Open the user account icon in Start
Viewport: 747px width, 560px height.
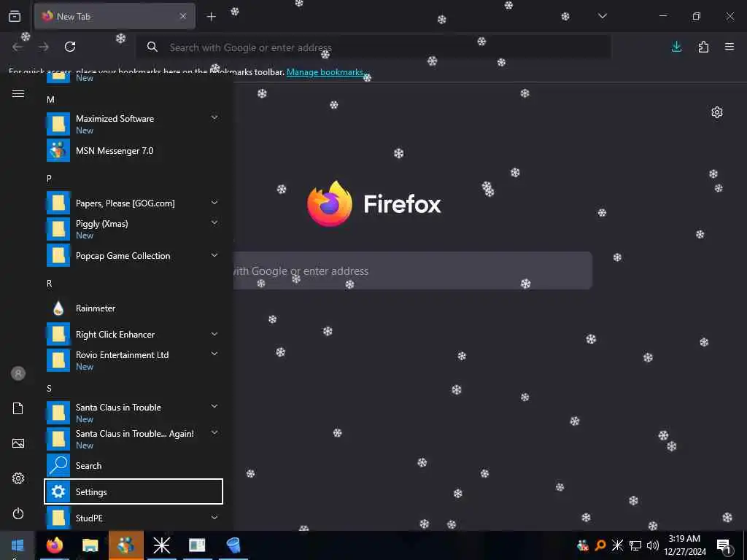(18, 373)
